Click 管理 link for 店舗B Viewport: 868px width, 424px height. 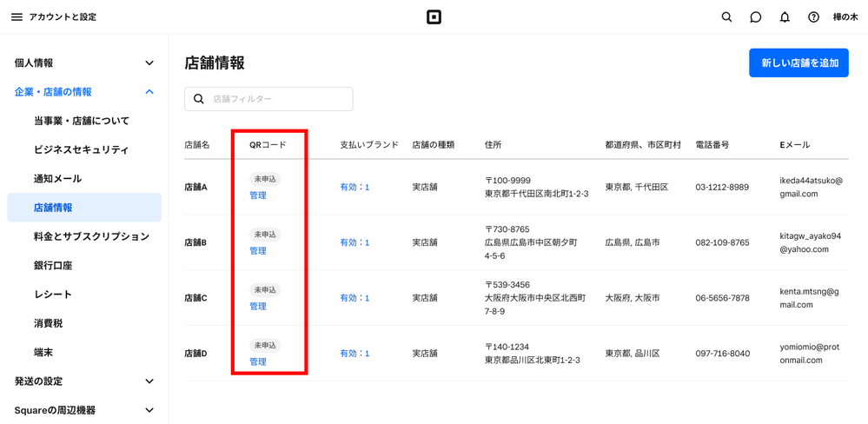258,251
